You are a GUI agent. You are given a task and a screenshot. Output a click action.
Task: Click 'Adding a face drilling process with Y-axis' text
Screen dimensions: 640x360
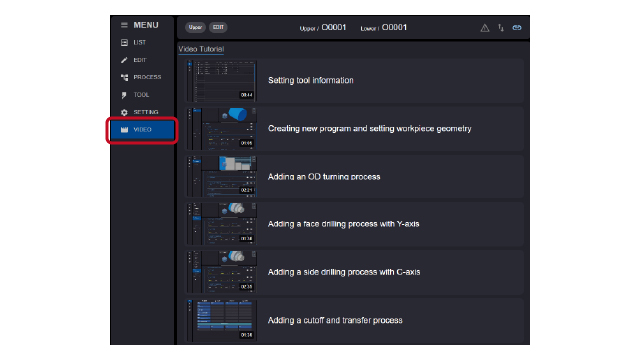coord(343,224)
